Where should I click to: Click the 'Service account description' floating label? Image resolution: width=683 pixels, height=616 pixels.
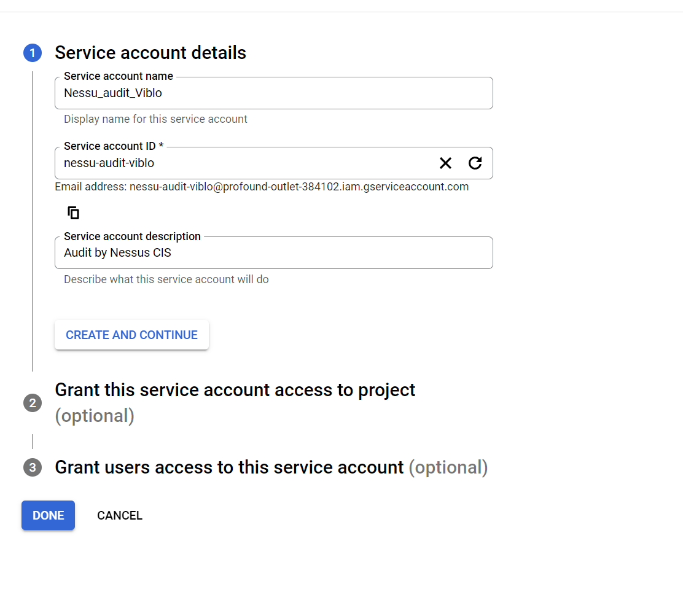pos(132,236)
